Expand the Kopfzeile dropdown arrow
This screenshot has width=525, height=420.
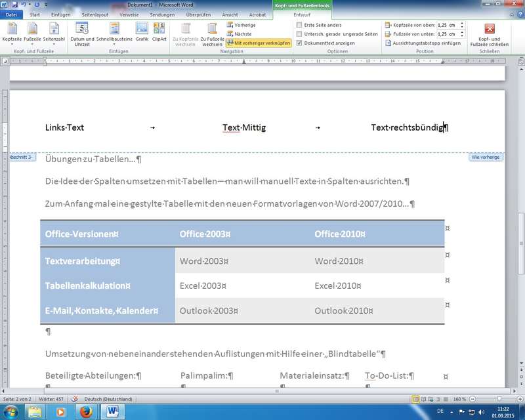[x=12, y=44]
